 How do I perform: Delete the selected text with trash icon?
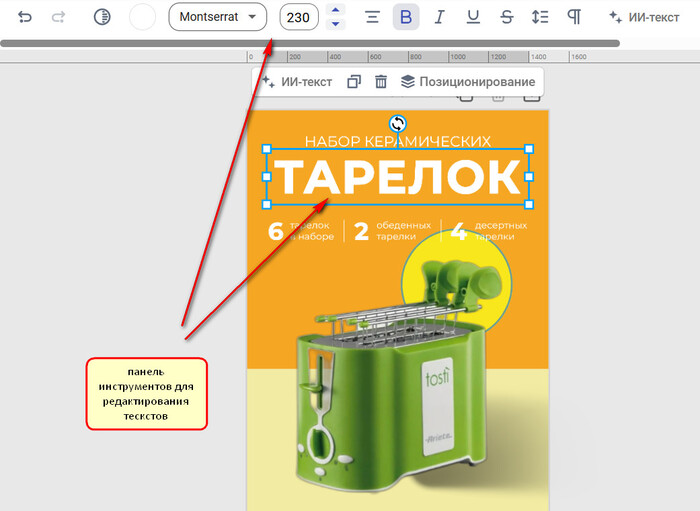[381, 82]
